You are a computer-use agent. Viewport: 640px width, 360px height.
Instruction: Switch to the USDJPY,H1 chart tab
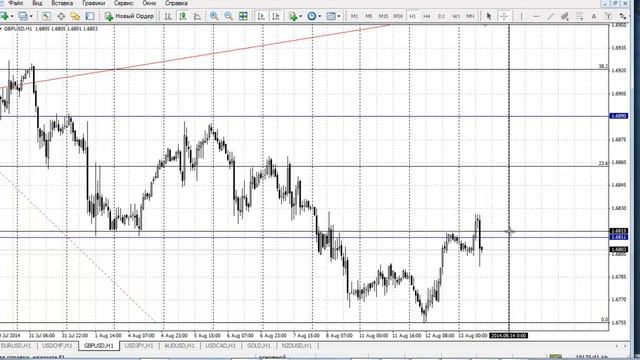[x=139, y=346]
